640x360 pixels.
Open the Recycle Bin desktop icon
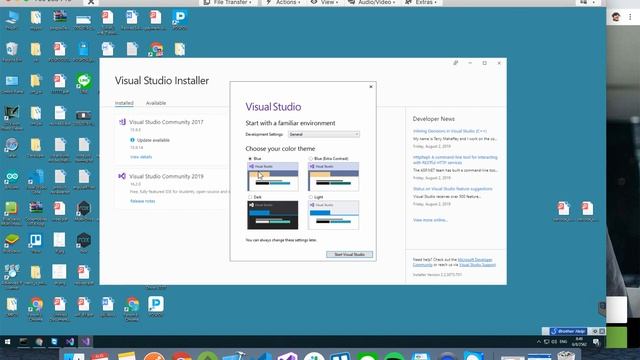click(12, 52)
